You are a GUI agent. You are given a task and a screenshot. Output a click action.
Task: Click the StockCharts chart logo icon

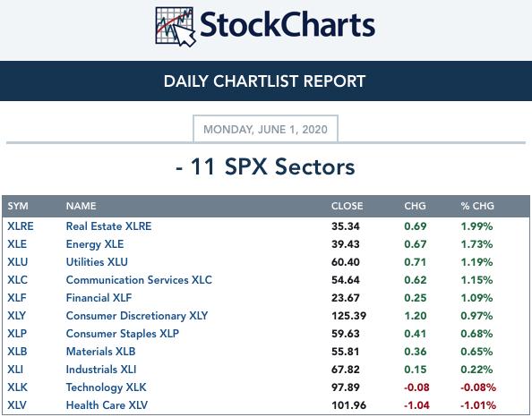coord(176,27)
